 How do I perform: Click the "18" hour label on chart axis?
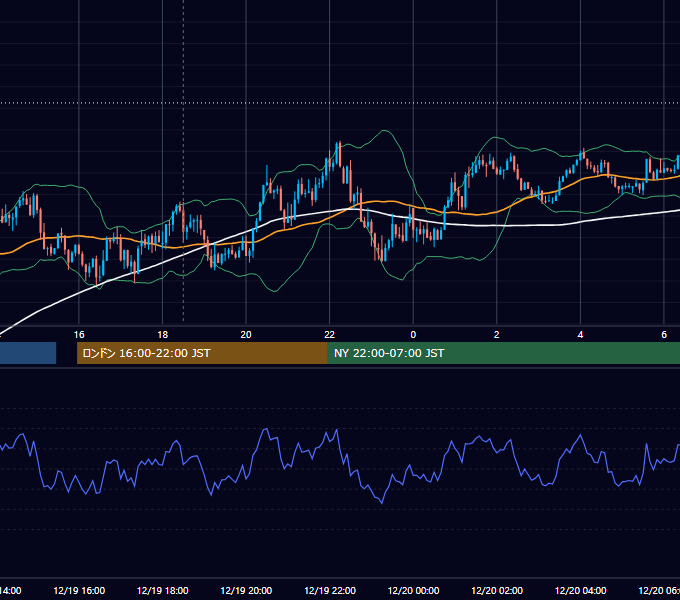(162, 334)
